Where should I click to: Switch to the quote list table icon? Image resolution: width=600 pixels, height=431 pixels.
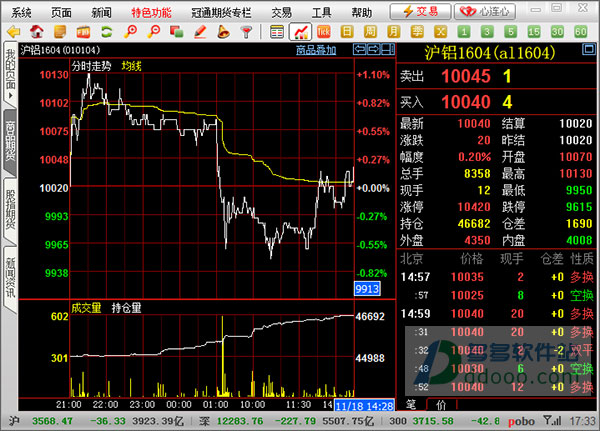pyautogui.click(x=277, y=31)
